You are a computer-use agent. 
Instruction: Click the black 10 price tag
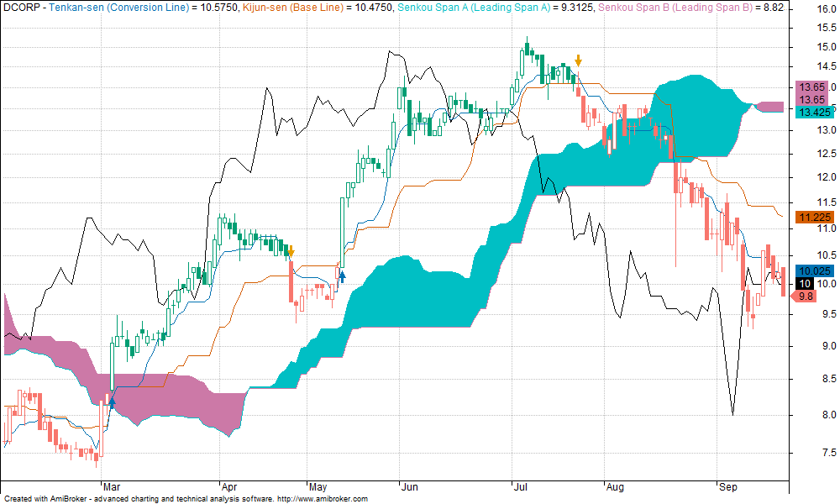(x=804, y=283)
